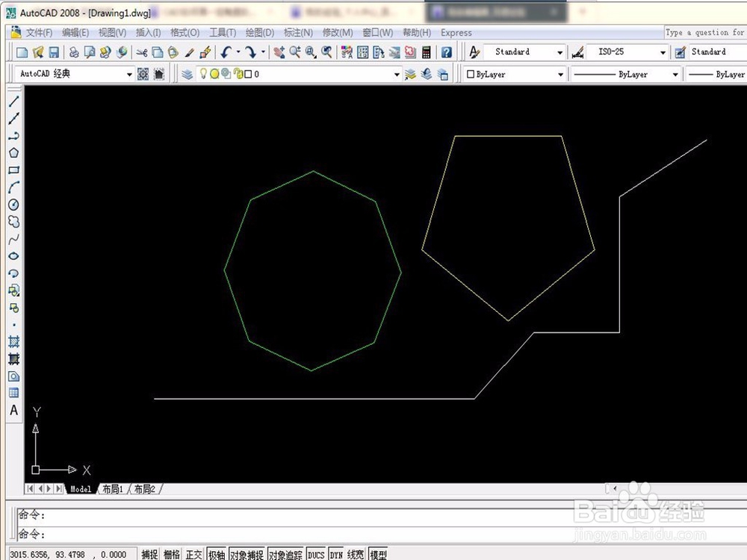The height and width of the screenshot is (560, 747).
Task: Click the Type a question help field
Action: click(705, 32)
